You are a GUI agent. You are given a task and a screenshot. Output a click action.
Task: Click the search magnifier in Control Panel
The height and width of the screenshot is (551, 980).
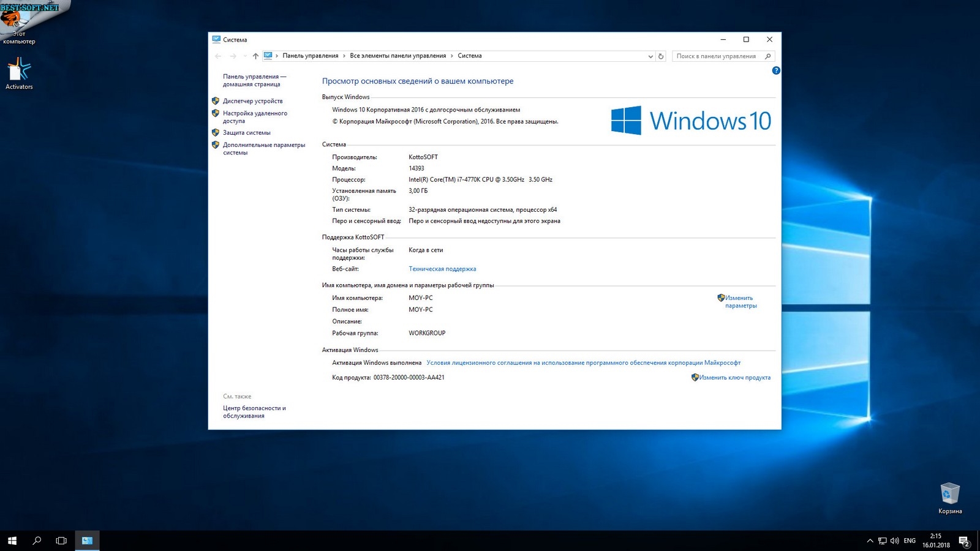[767, 56]
